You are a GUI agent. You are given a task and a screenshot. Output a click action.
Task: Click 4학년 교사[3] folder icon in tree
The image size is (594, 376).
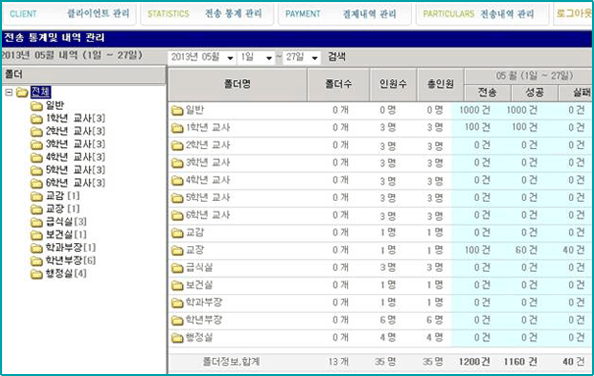(36, 158)
